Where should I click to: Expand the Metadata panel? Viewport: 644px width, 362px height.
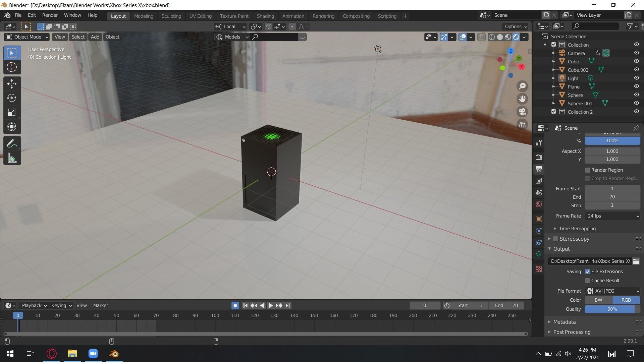564,322
